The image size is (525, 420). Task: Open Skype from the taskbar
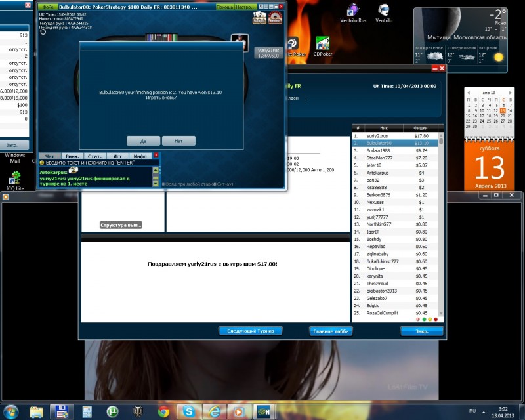pos(189,411)
